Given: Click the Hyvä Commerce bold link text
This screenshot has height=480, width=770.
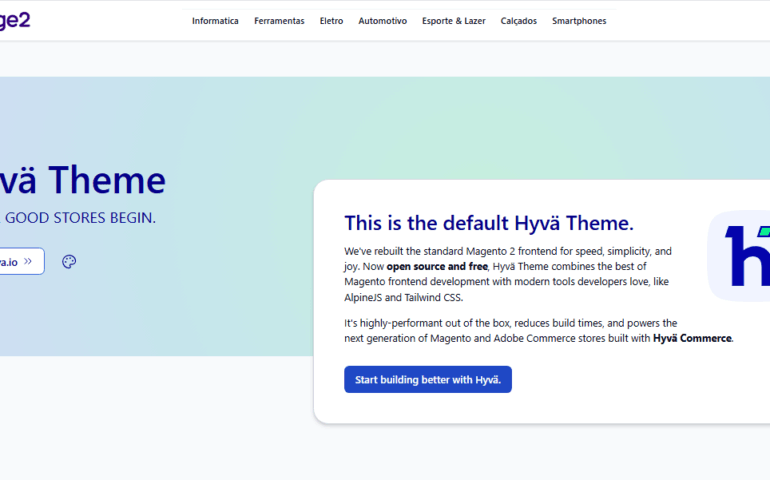Looking at the screenshot, I should click(692, 339).
